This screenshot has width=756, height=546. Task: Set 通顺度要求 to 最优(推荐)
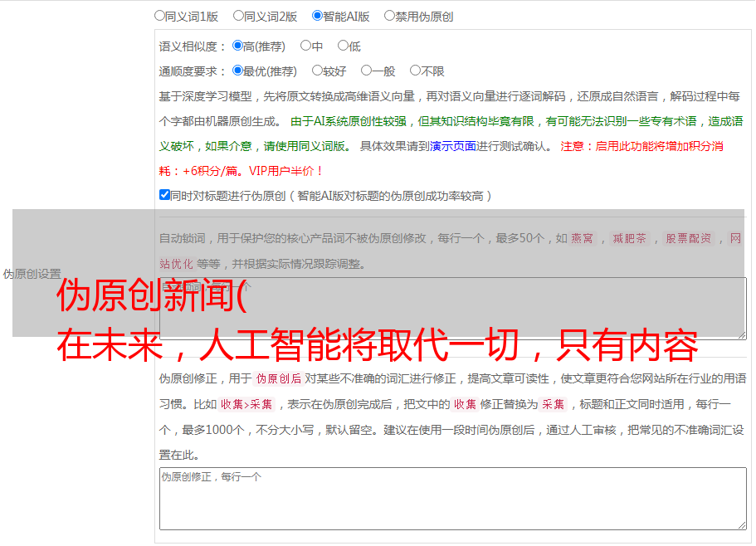pos(237,71)
